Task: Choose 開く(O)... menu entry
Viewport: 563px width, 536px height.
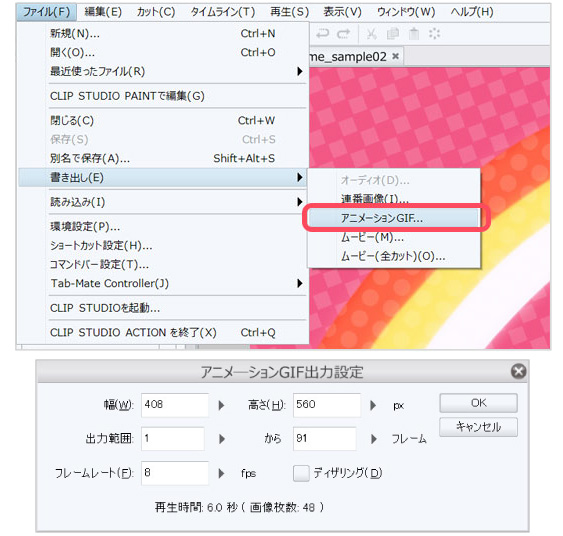Action: point(163,53)
